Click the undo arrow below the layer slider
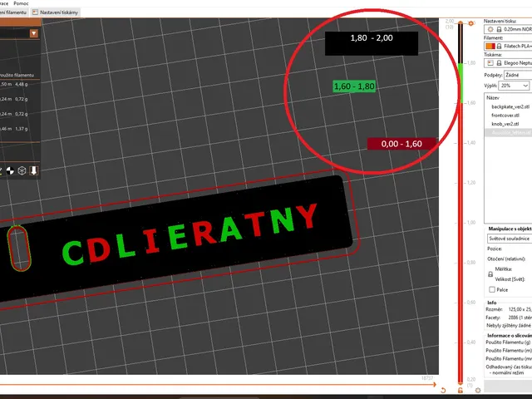 (443, 390)
